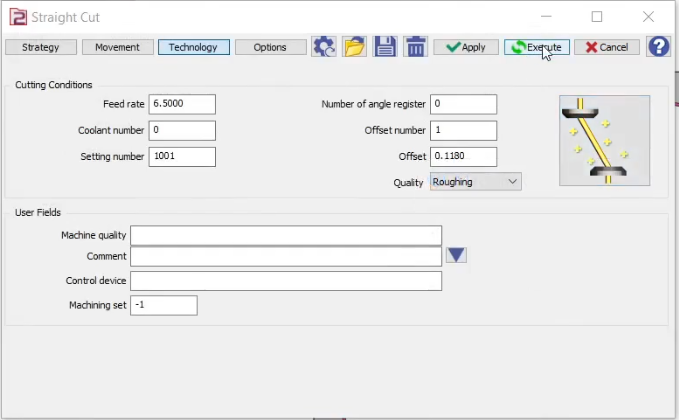Open saved parameters folder icon
This screenshot has height=420, width=679.
[354, 47]
